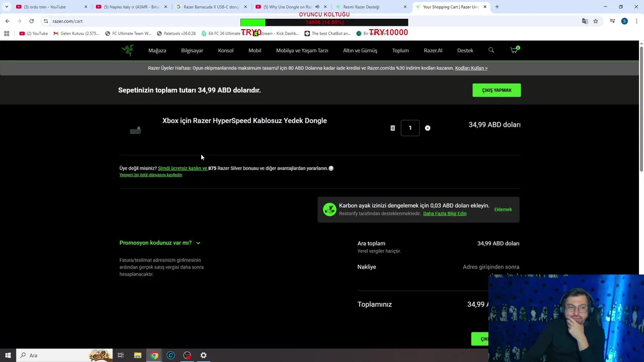Screen dimensions: 644x362
Task: Click the Daha Fazla Bilgi Edin link
Action: pyautogui.click(x=445, y=214)
